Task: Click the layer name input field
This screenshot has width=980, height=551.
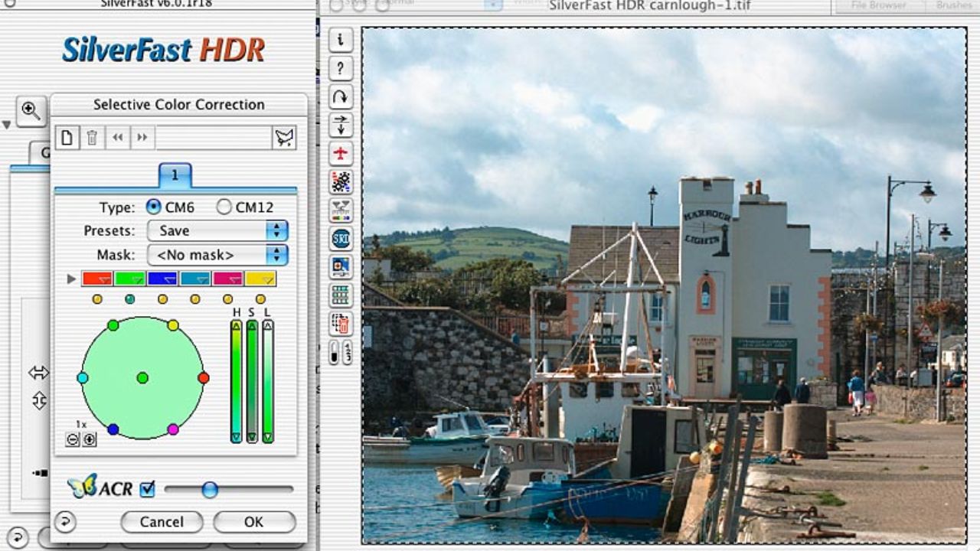Action: coord(213,138)
